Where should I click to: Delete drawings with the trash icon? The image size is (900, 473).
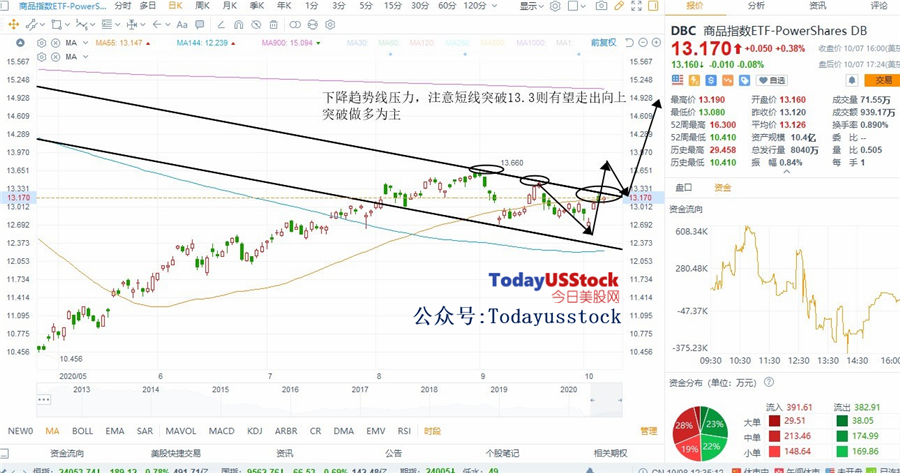click(273, 25)
